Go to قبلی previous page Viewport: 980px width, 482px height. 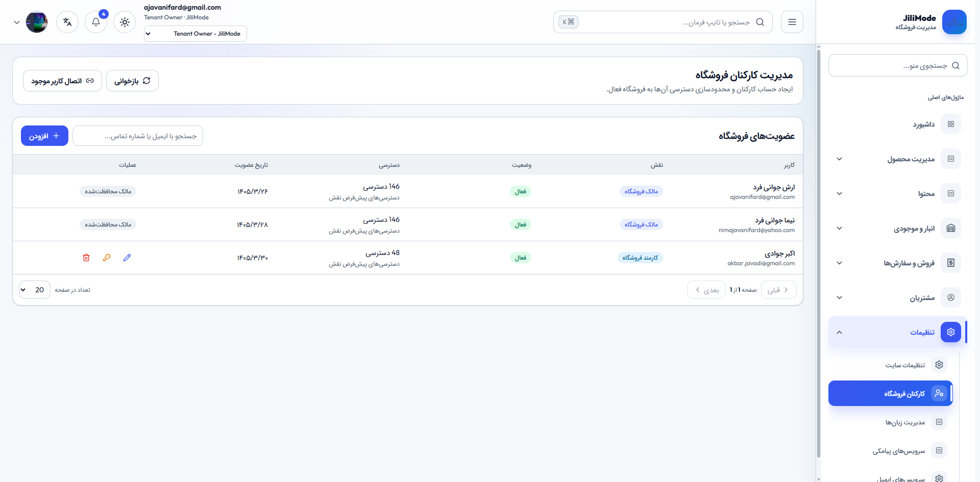[x=778, y=290]
